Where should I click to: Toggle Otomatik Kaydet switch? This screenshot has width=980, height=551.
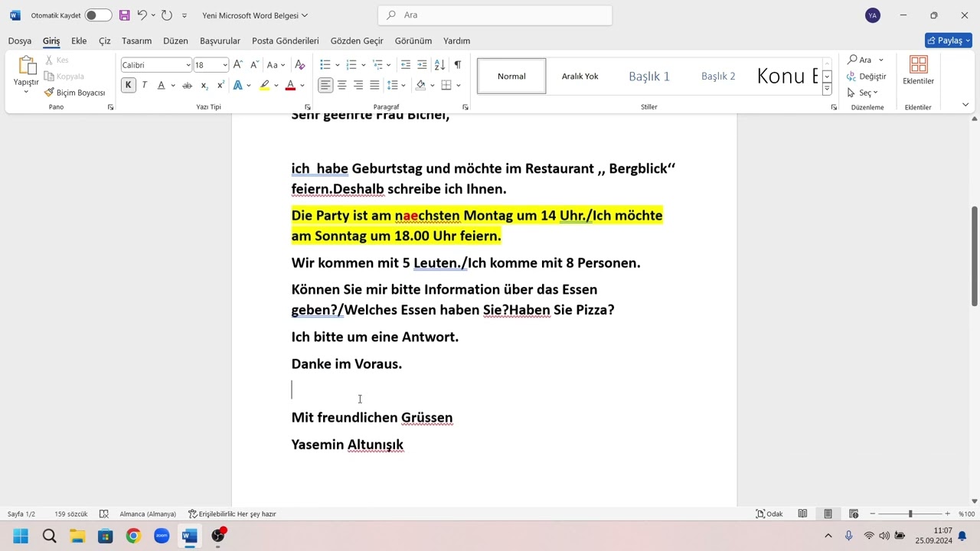coord(98,15)
